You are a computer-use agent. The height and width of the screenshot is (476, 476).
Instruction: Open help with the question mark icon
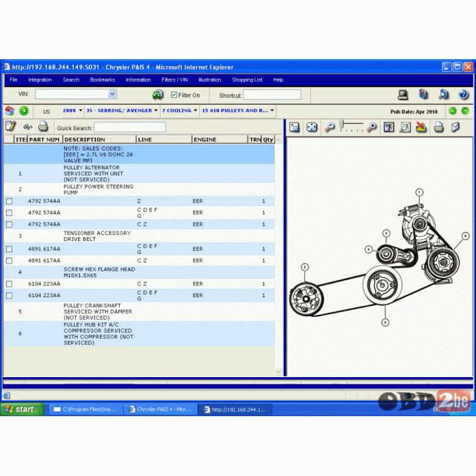click(463, 95)
